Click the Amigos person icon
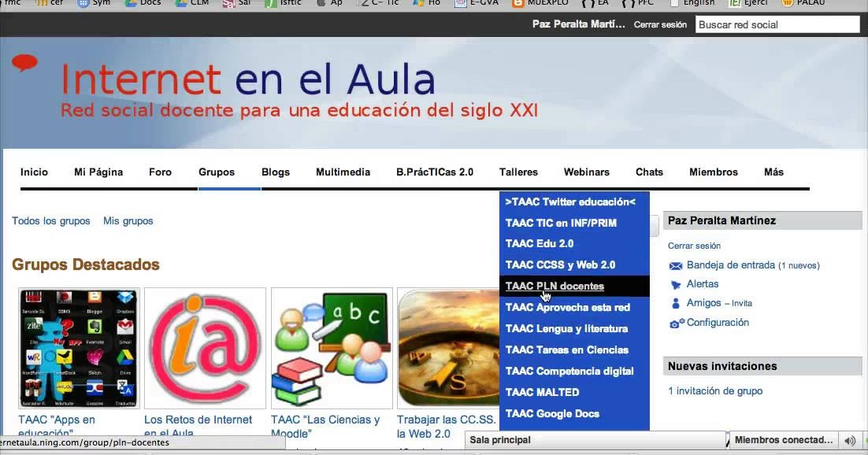868x455 pixels. [675, 303]
